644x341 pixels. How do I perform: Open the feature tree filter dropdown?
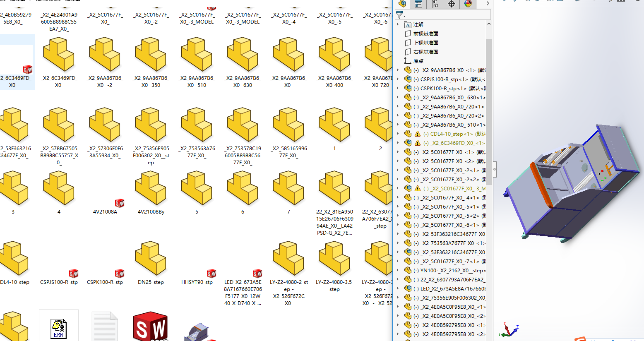click(400, 15)
